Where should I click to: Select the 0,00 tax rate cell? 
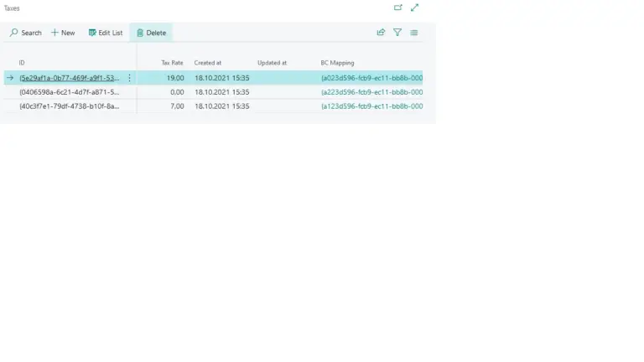[177, 92]
